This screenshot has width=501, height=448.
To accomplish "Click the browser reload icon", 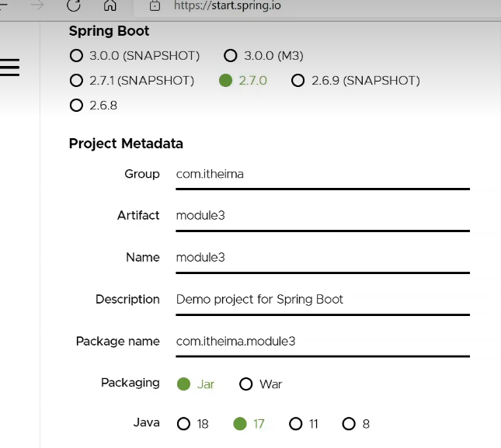I will (x=74, y=5).
